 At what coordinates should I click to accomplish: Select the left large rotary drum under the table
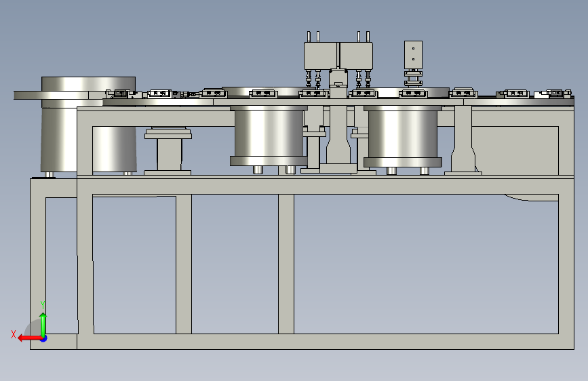click(269, 136)
